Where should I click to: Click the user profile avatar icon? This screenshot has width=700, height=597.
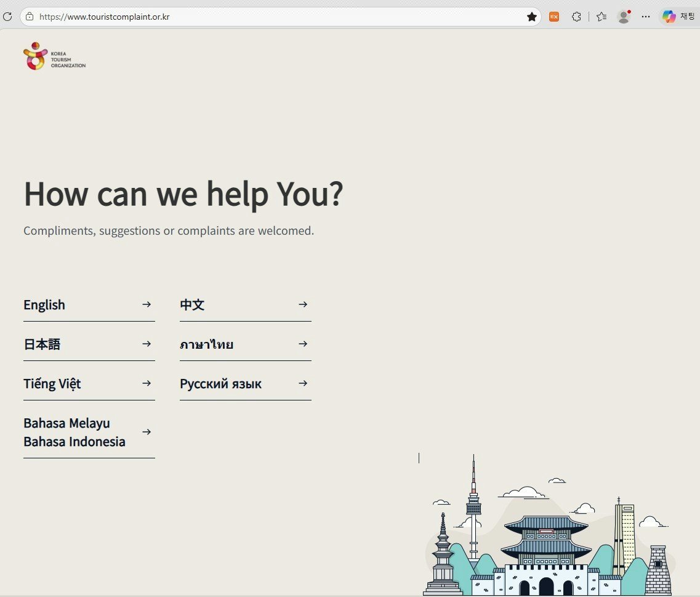click(x=624, y=17)
